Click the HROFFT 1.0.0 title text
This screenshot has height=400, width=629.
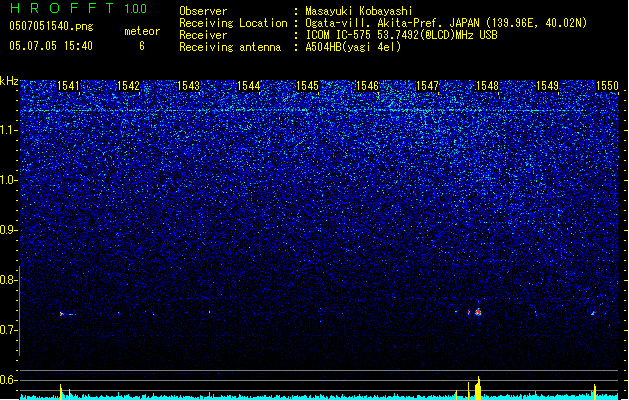coord(78,8)
